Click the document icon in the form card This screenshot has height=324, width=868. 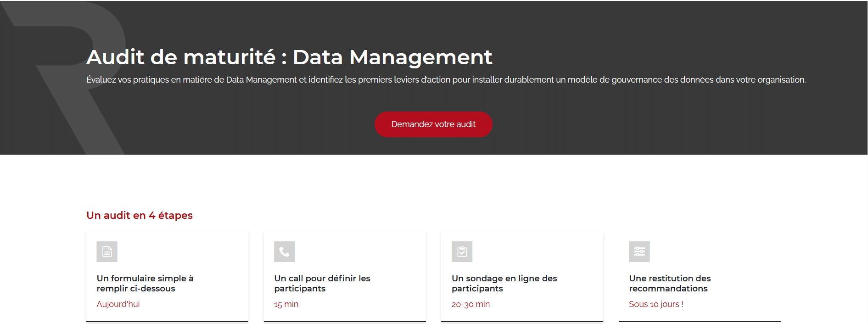(x=107, y=251)
